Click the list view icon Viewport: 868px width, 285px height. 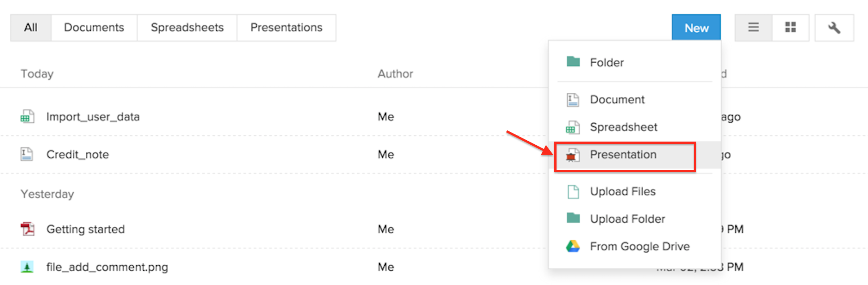click(x=753, y=28)
